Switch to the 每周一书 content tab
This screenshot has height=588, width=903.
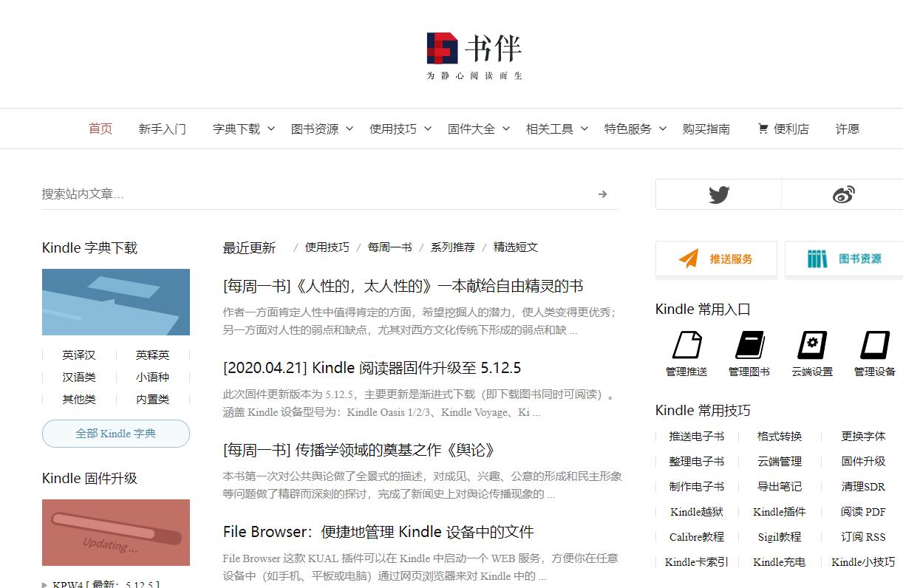point(390,247)
